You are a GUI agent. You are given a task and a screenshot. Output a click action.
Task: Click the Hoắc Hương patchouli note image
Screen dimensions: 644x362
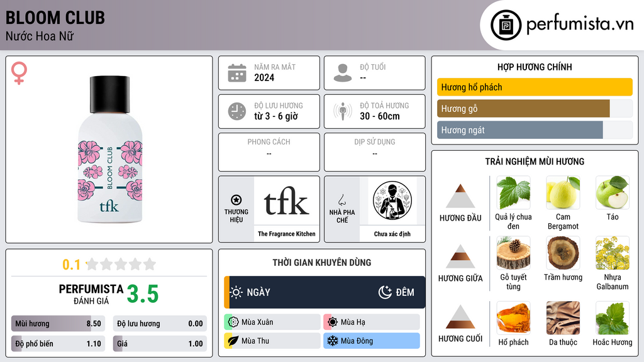(613, 318)
